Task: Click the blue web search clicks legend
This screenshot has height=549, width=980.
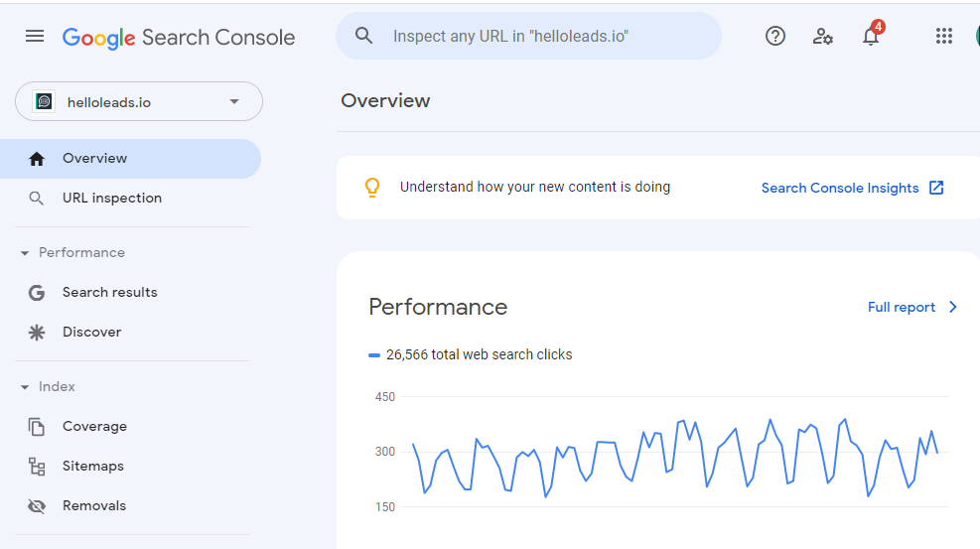Action: [x=470, y=354]
